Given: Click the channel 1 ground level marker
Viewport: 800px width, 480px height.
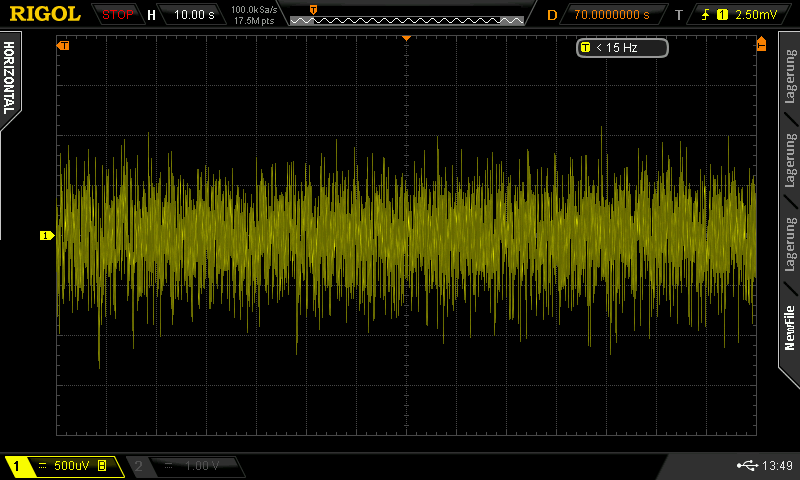Looking at the screenshot, I should click(47, 236).
